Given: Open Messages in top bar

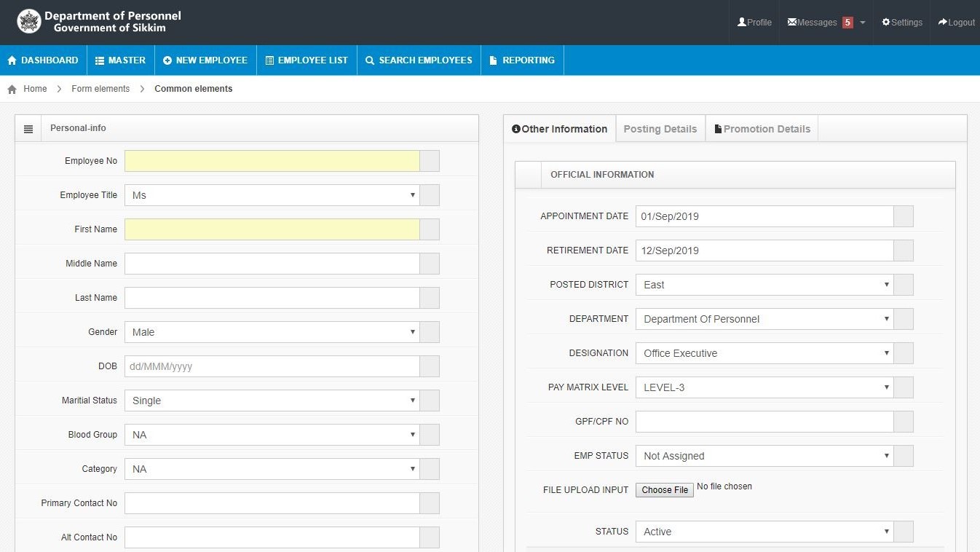Looking at the screenshot, I should 813,23.
